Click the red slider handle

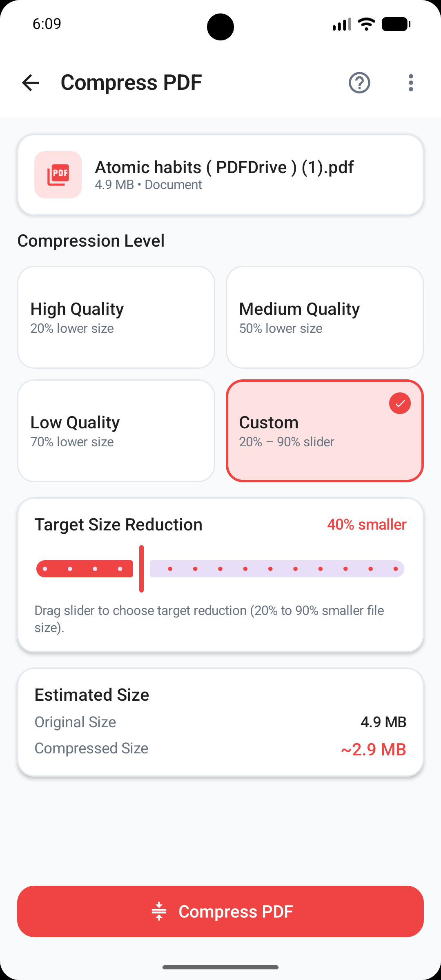tap(141, 568)
